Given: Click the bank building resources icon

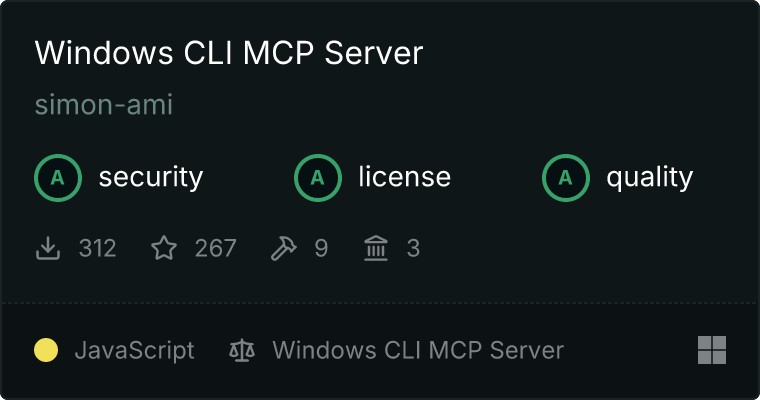Looking at the screenshot, I should tap(376, 248).
